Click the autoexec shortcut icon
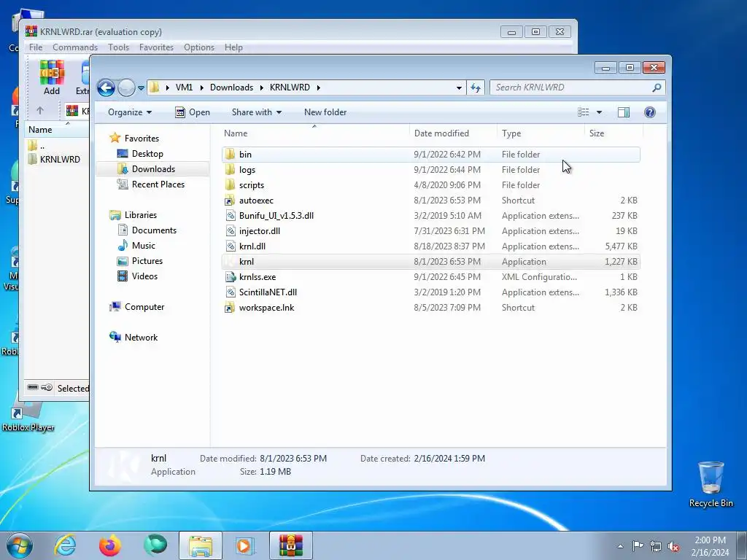This screenshot has height=560, width=747. click(230, 201)
